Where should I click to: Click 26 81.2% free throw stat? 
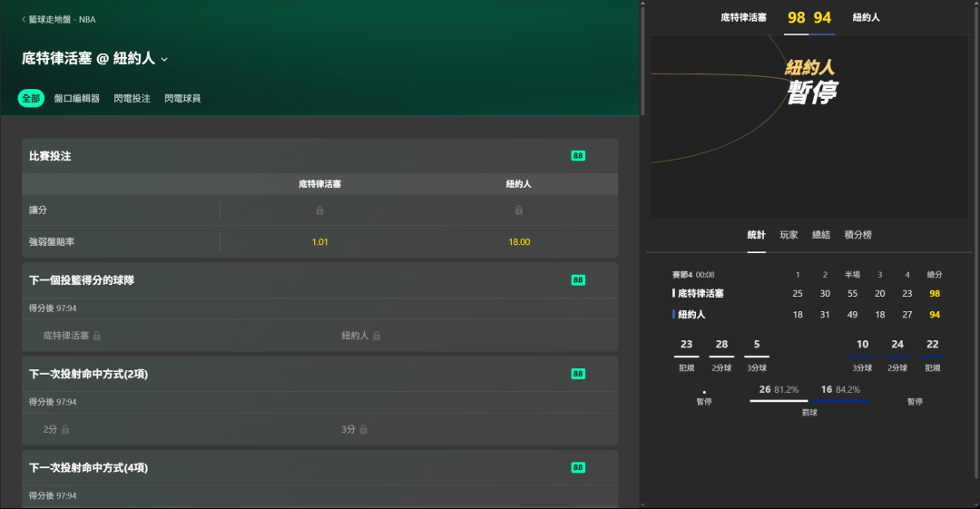pos(779,389)
